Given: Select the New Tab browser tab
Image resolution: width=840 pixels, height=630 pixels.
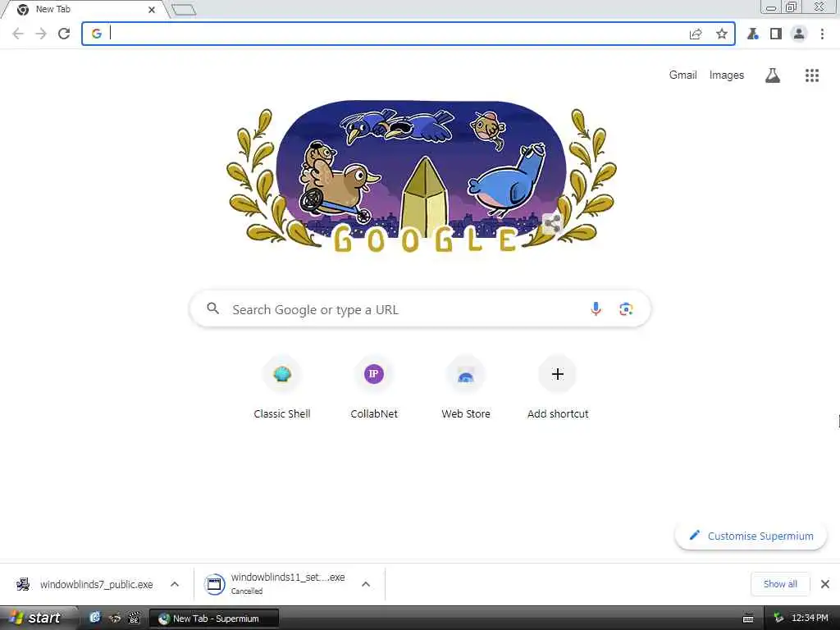Looking at the screenshot, I should (85, 9).
